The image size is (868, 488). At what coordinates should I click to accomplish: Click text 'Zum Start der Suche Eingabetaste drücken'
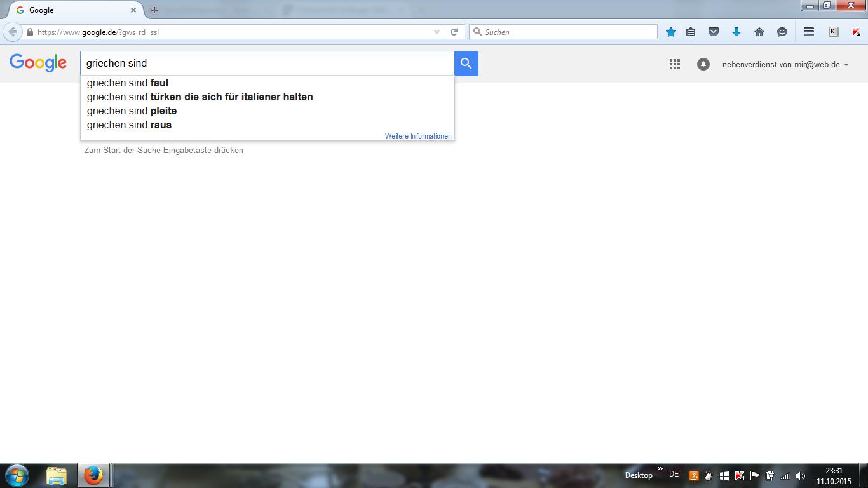[164, 151]
